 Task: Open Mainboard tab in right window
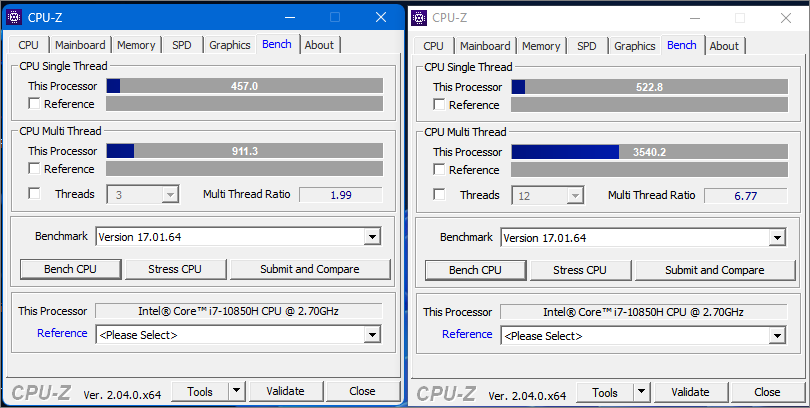pyautogui.click(x=485, y=46)
